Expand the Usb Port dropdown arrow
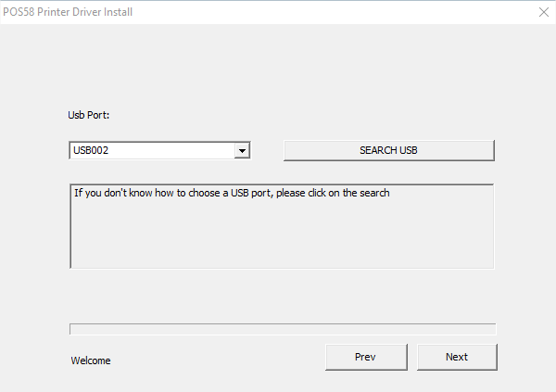The width and height of the screenshot is (556, 392). [242, 150]
